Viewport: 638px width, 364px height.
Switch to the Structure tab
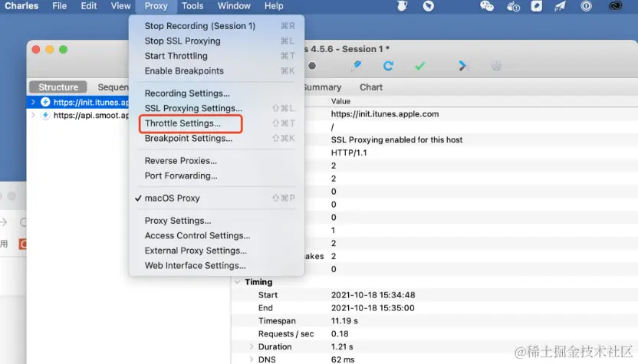[x=58, y=87]
